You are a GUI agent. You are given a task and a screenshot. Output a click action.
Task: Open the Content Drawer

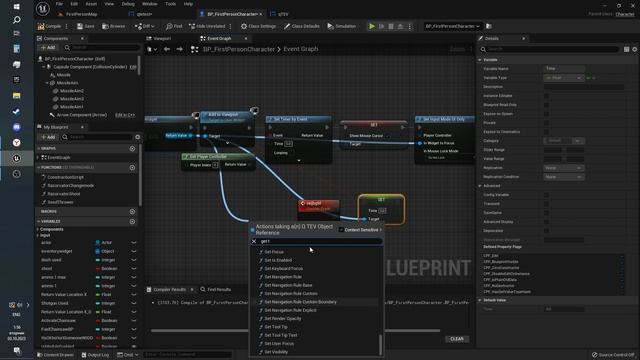click(x=56, y=355)
